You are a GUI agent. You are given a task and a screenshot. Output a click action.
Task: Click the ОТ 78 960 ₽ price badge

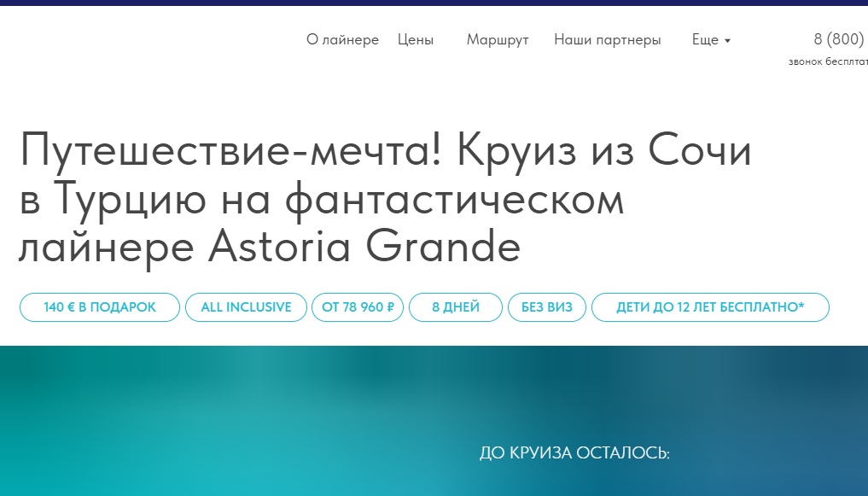(358, 307)
